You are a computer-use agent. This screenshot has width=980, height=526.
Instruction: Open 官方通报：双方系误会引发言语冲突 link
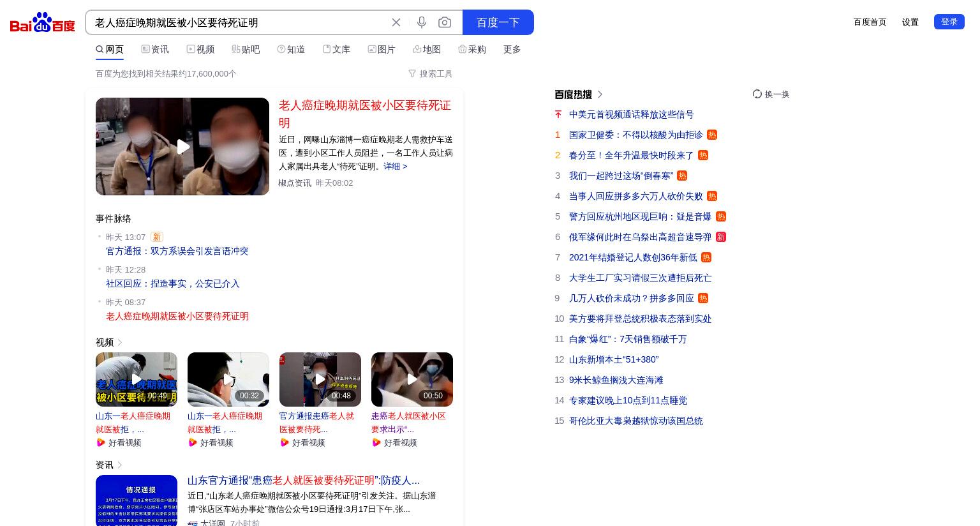tap(177, 251)
